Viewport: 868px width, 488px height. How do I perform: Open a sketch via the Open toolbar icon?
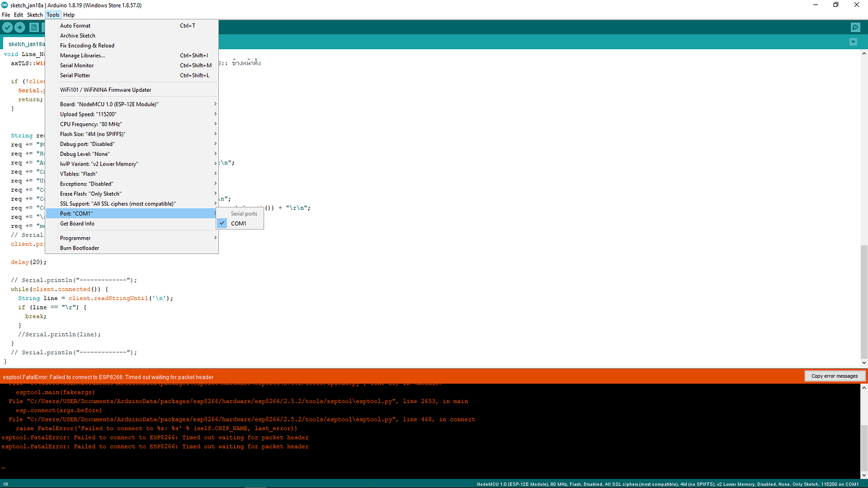click(x=45, y=27)
